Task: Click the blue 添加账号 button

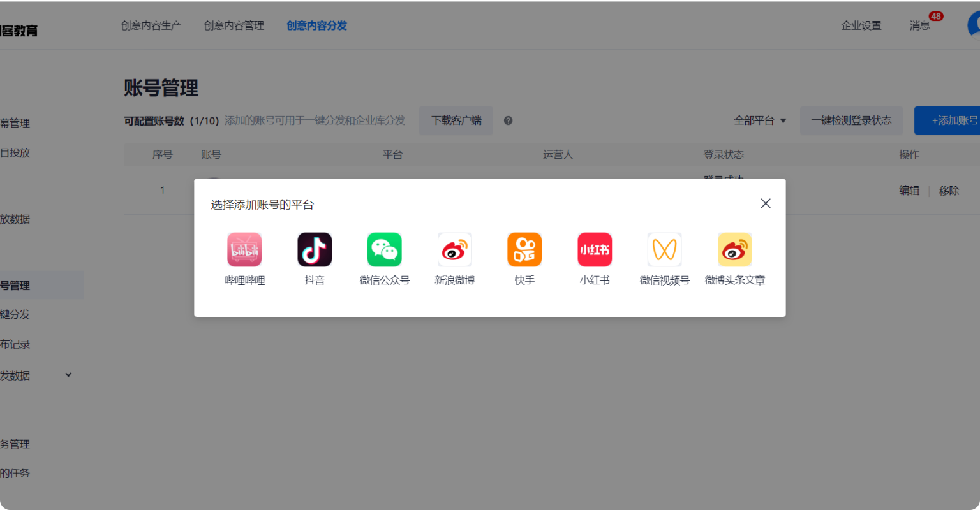Action: pyautogui.click(x=951, y=120)
